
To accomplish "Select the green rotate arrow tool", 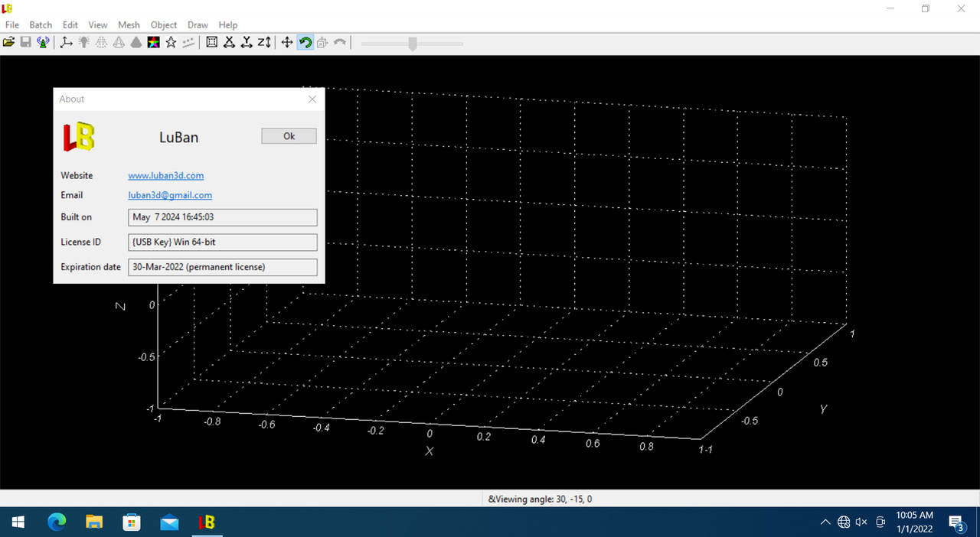I will click(x=305, y=43).
